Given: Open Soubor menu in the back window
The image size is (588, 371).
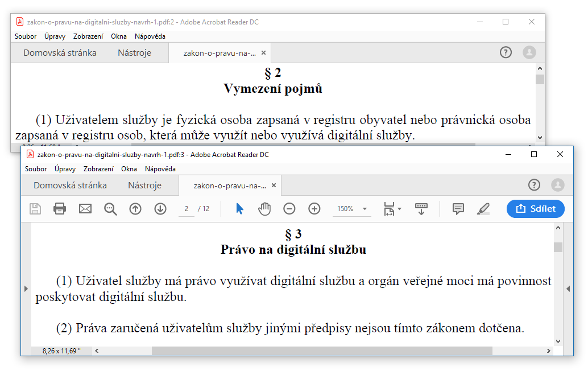Looking at the screenshot, I should pyautogui.click(x=26, y=36).
